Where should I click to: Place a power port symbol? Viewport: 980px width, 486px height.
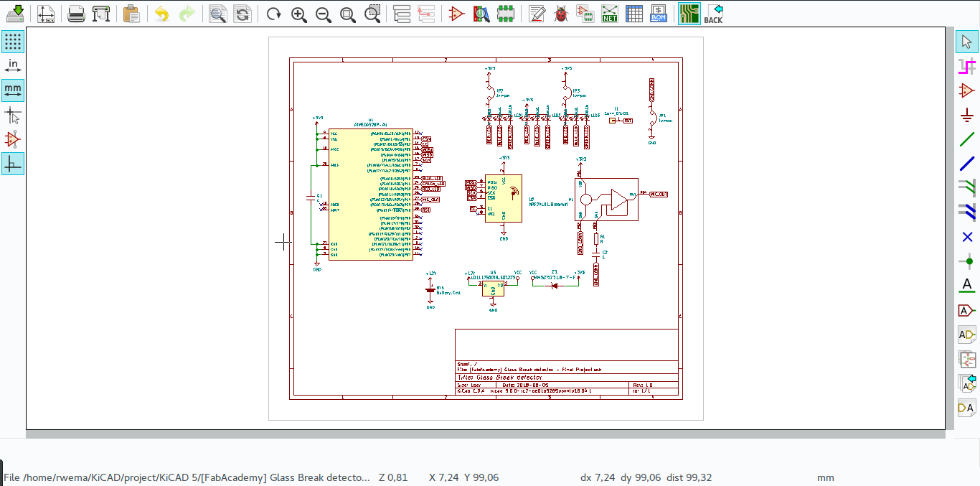(968, 114)
